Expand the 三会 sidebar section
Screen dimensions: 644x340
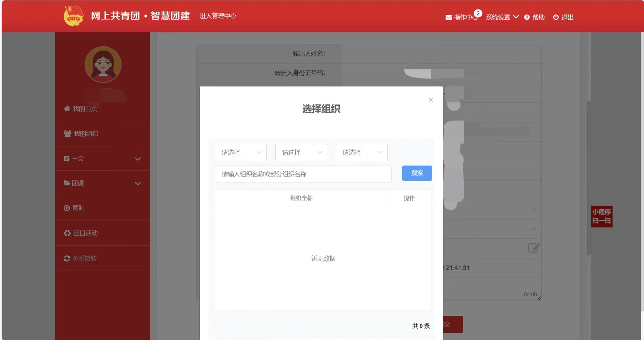[x=103, y=159]
